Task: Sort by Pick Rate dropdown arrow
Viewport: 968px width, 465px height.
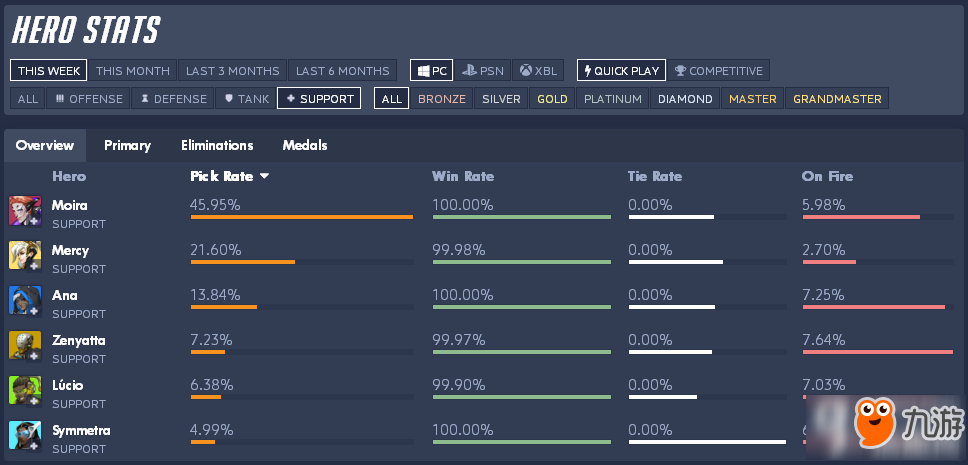Action: [x=265, y=177]
